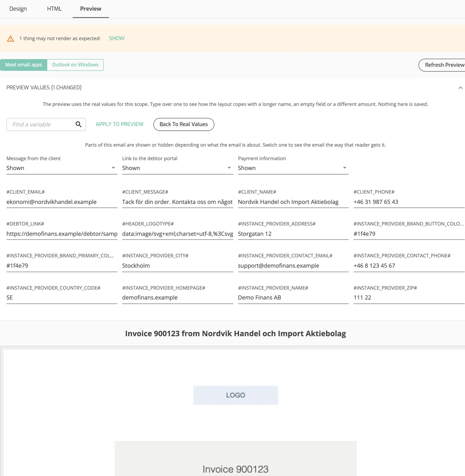Viewport: 465px width, 476px height.
Task: Edit the brand button color value field
Action: (409, 234)
